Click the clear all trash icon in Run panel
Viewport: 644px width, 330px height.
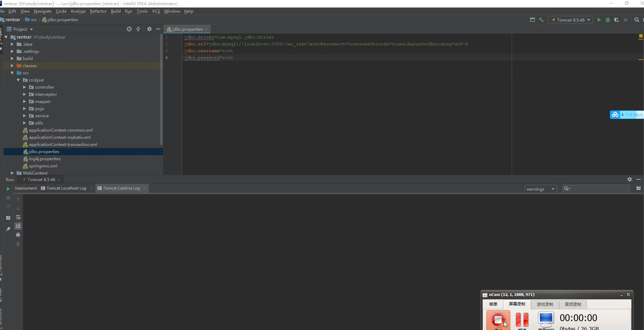(x=18, y=244)
